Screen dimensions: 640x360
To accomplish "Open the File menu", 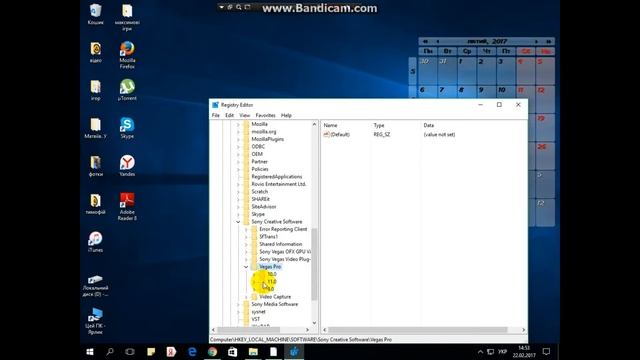I will 216,116.
